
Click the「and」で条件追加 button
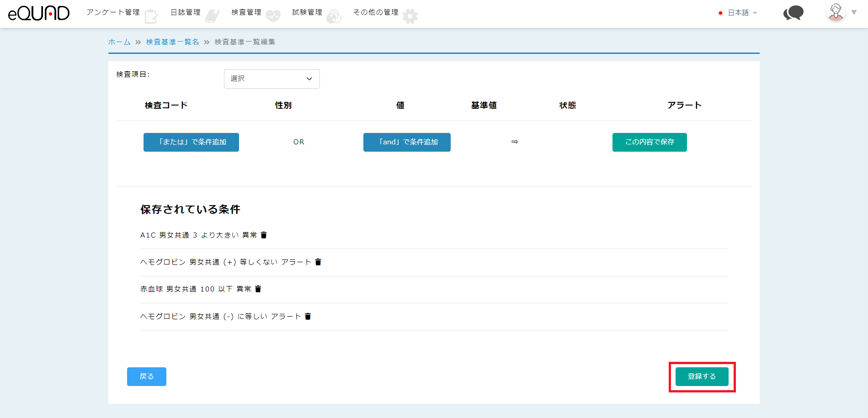(407, 142)
